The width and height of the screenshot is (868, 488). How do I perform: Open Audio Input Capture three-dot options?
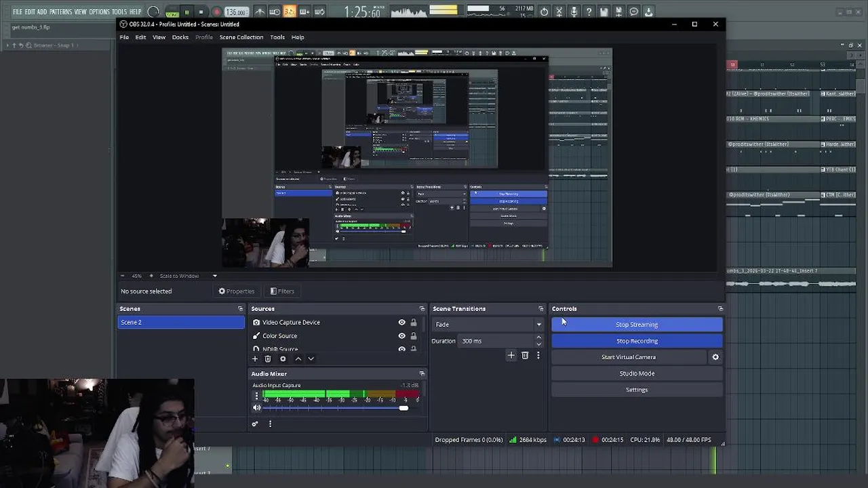[256, 396]
